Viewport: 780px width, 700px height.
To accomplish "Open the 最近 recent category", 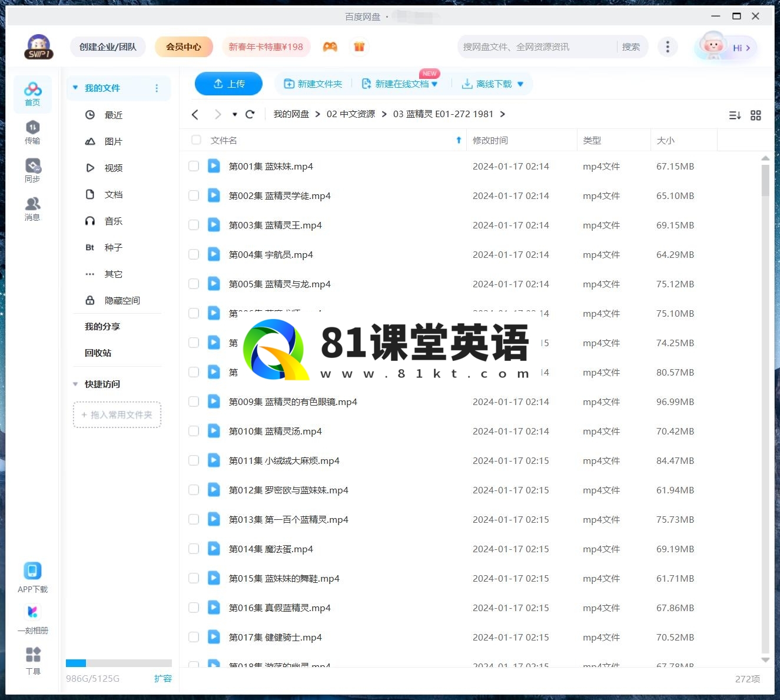I will click(x=114, y=115).
